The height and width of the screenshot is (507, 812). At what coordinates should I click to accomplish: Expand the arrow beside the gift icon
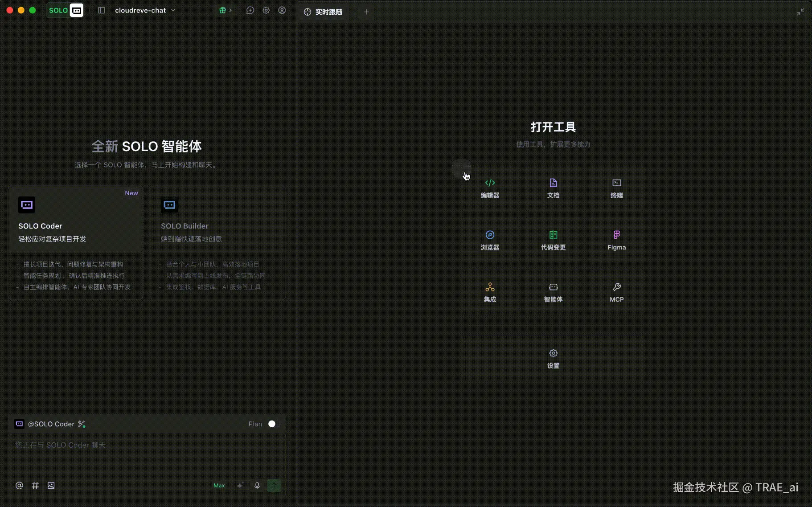(x=230, y=10)
